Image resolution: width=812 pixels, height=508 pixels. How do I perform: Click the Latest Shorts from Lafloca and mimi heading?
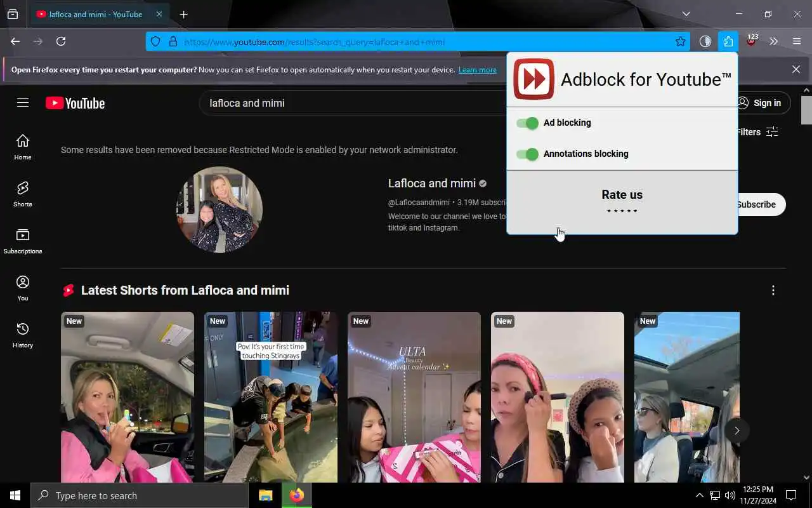(x=185, y=290)
